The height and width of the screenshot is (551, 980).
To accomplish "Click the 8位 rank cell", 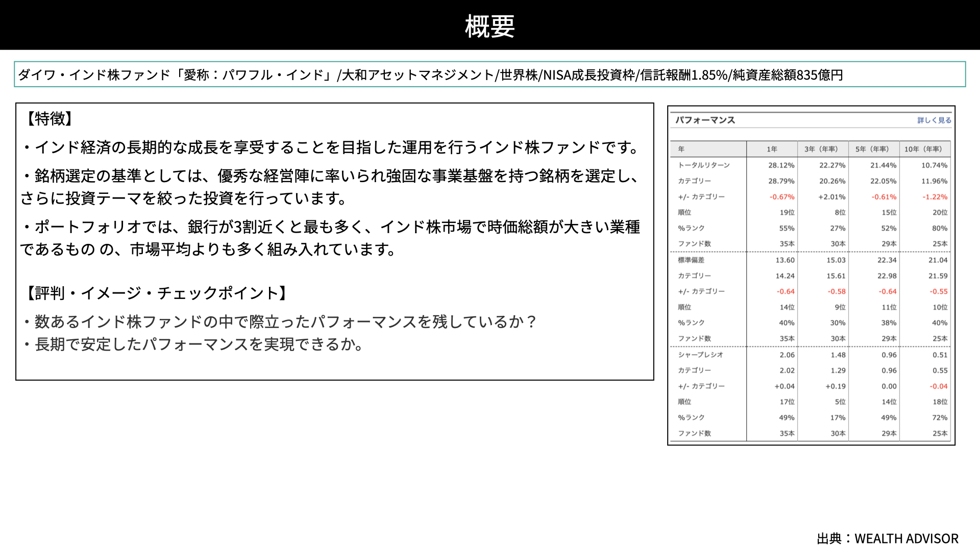I will click(841, 213).
